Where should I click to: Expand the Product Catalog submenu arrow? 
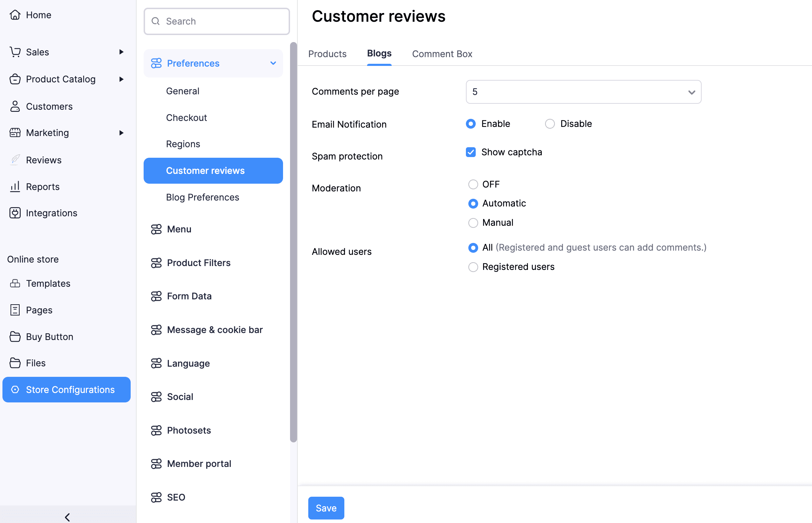click(121, 79)
